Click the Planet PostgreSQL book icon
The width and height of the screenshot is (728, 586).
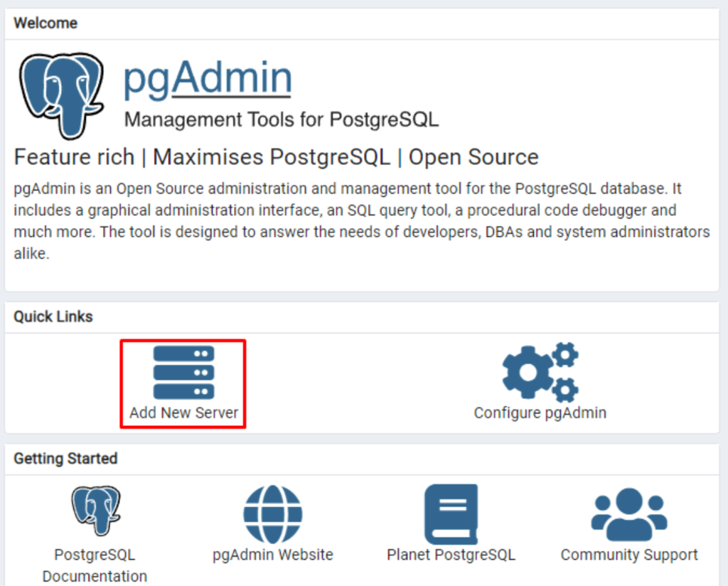451,513
